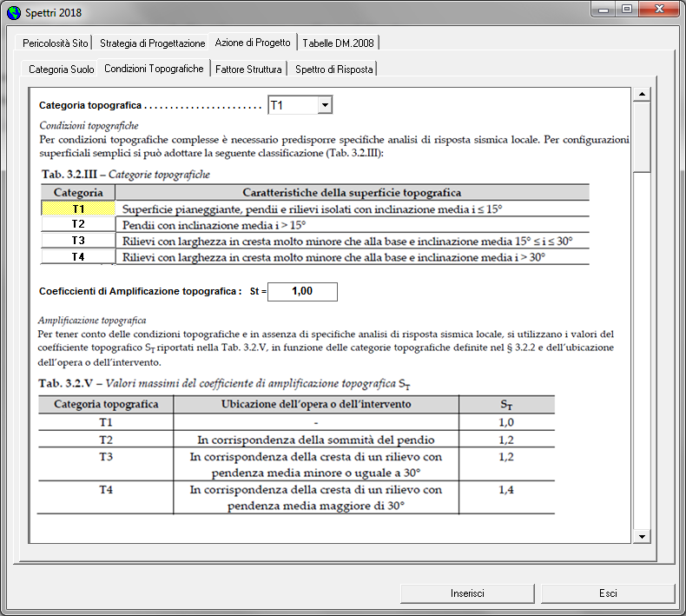
Task: Click 'Caratteristiche della superficie topografica' header
Action: (x=352, y=193)
